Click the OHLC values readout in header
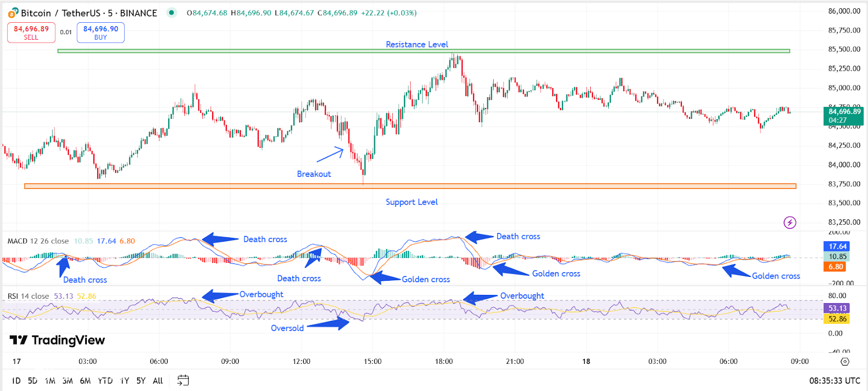 point(302,13)
